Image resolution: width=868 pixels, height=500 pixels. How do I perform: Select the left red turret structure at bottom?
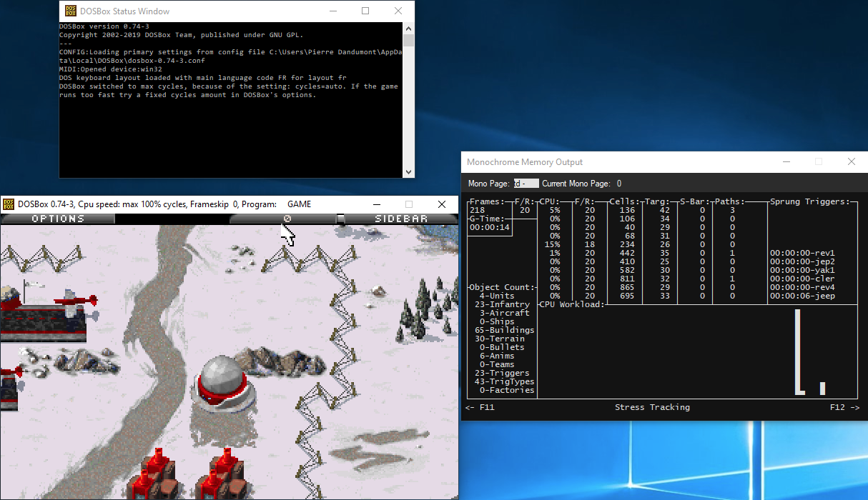[157, 473]
